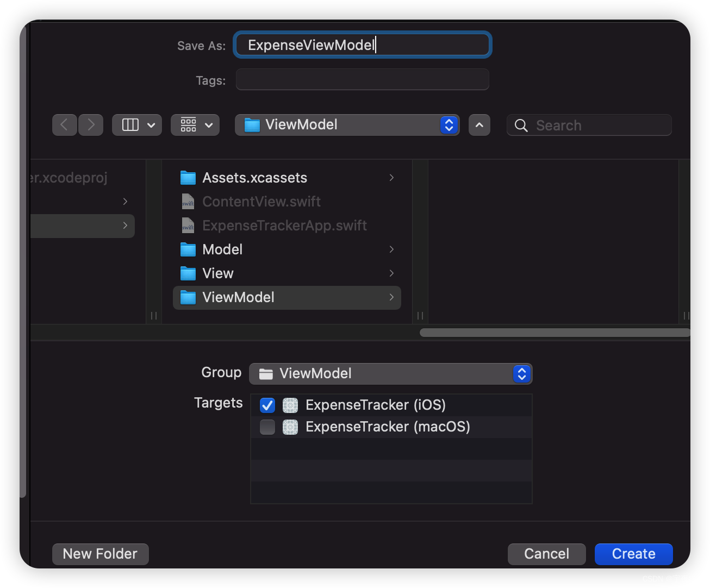Click the Group dropdown blue stepper arrows
Image resolution: width=710 pixels, height=588 pixels.
coord(521,373)
